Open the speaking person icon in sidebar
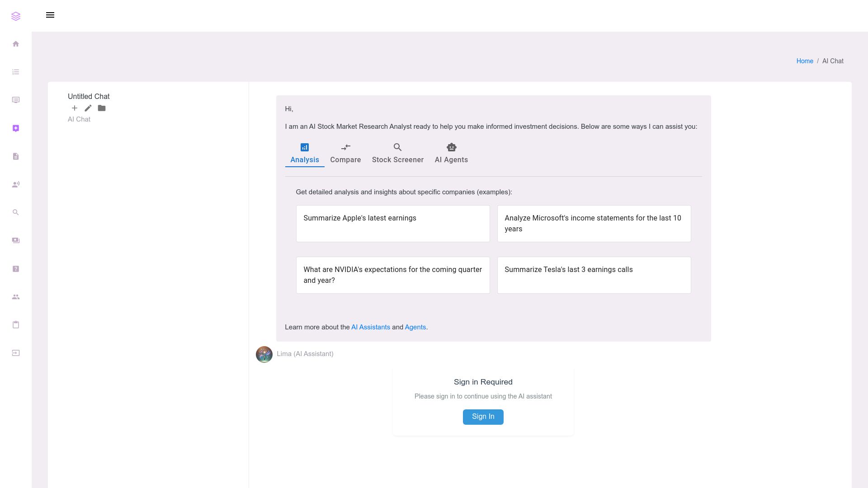This screenshot has height=488, width=868. [16, 184]
